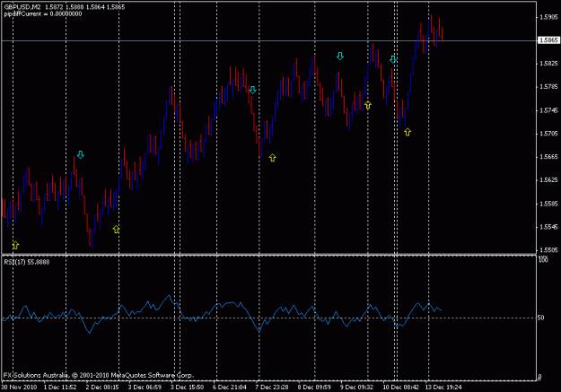This screenshot has width=561, height=392.
Task: Click the 1.5825 price scale label
Action: (x=548, y=64)
